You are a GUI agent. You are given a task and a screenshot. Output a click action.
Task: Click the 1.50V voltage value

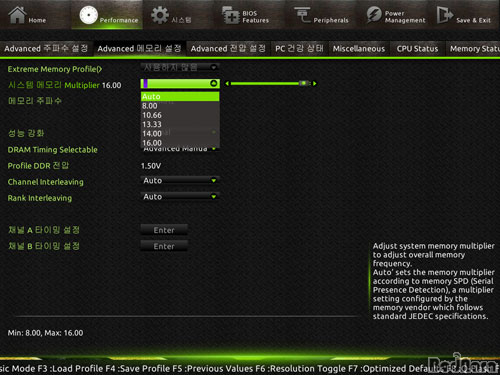pyautogui.click(x=151, y=166)
